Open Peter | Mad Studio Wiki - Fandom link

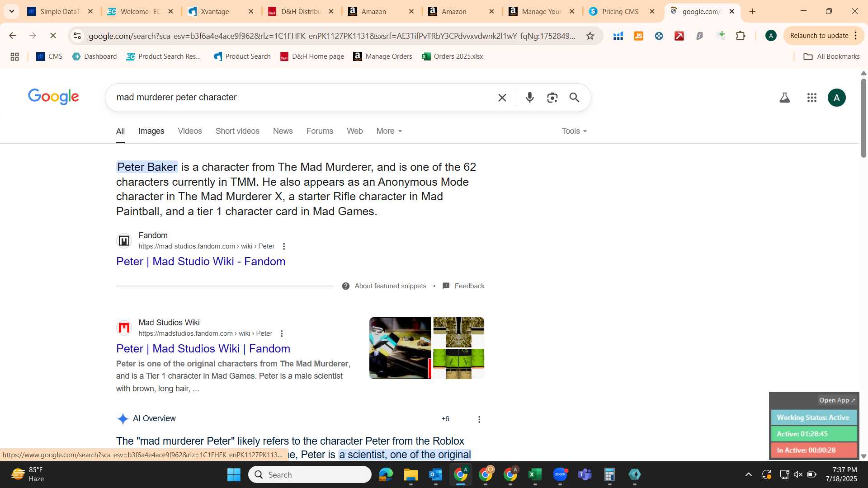click(200, 262)
